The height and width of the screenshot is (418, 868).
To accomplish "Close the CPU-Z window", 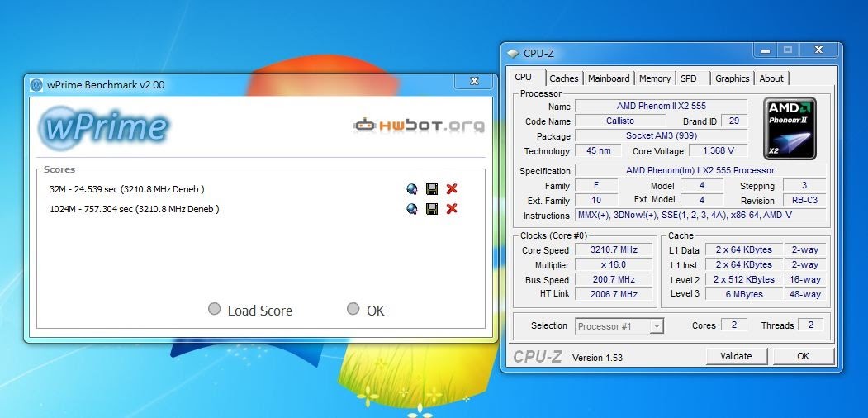I will (818, 50).
